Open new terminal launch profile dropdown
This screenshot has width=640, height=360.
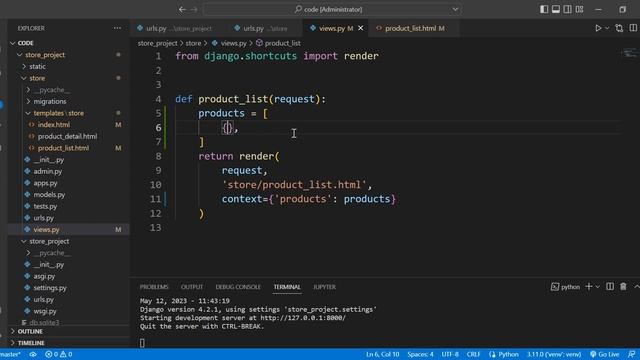(598, 287)
